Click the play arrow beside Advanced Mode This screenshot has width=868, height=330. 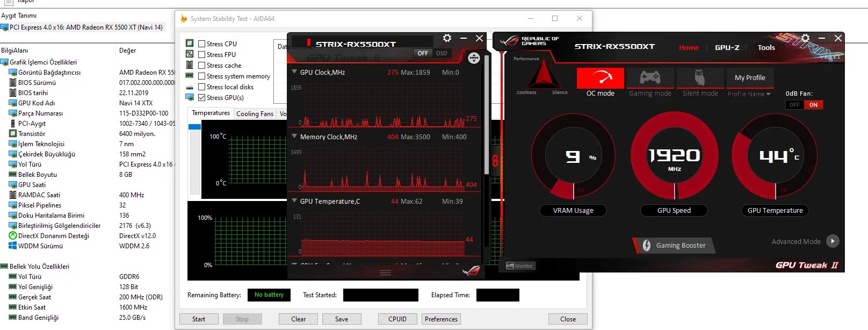(x=833, y=241)
